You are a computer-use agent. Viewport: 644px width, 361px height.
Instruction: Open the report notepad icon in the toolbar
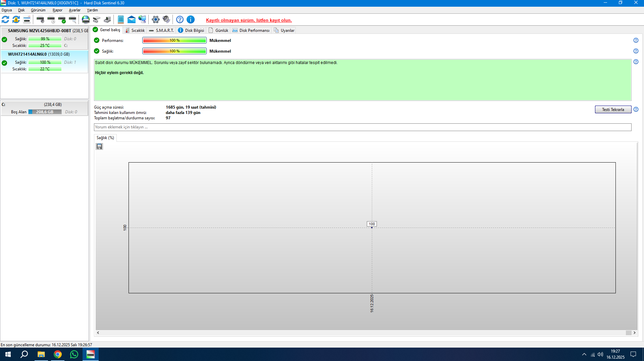pos(121,19)
